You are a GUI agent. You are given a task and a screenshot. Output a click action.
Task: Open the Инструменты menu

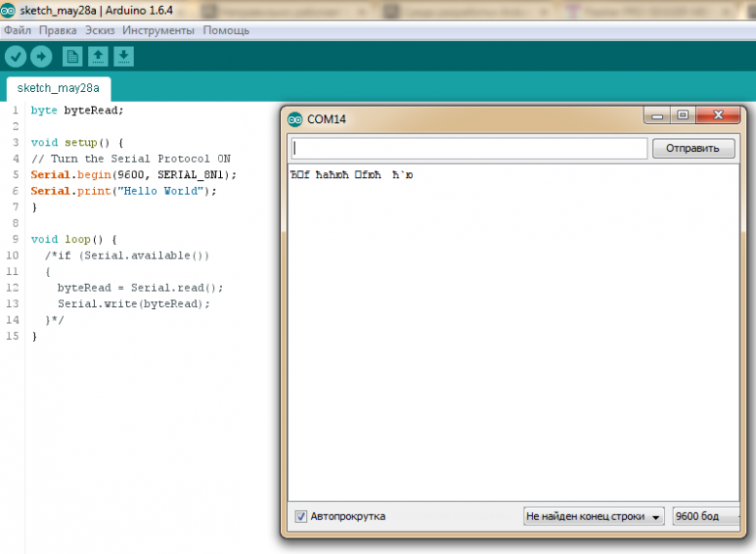(158, 30)
